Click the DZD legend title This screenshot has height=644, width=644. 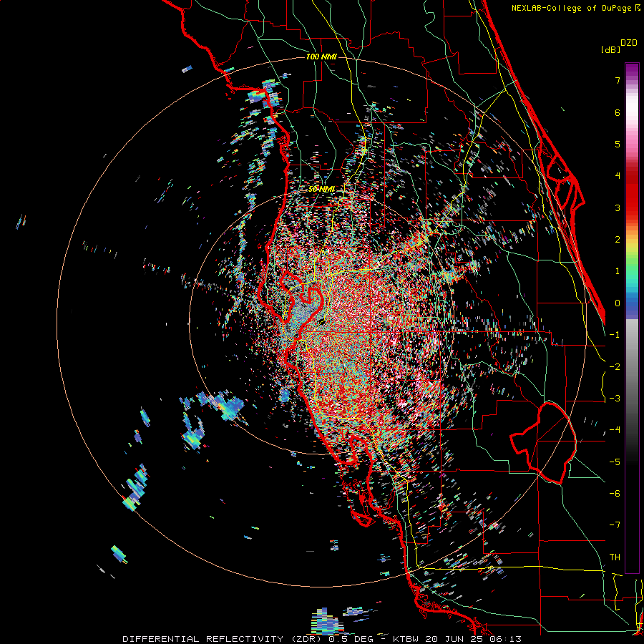click(629, 43)
